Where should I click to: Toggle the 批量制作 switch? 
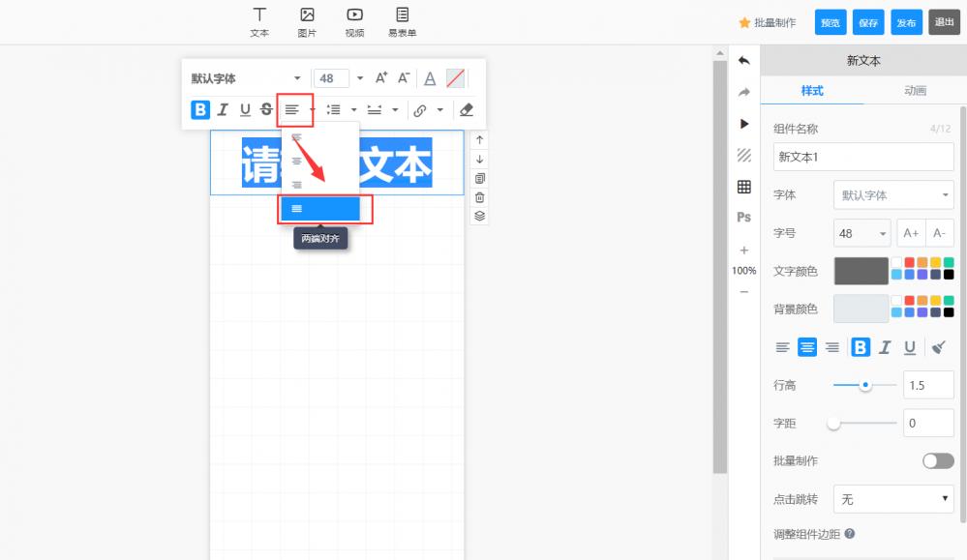pos(938,460)
